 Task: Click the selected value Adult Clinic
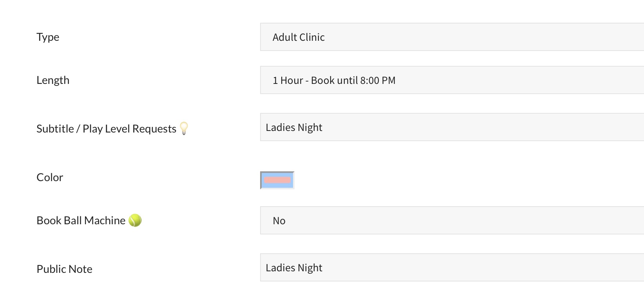pos(298,37)
